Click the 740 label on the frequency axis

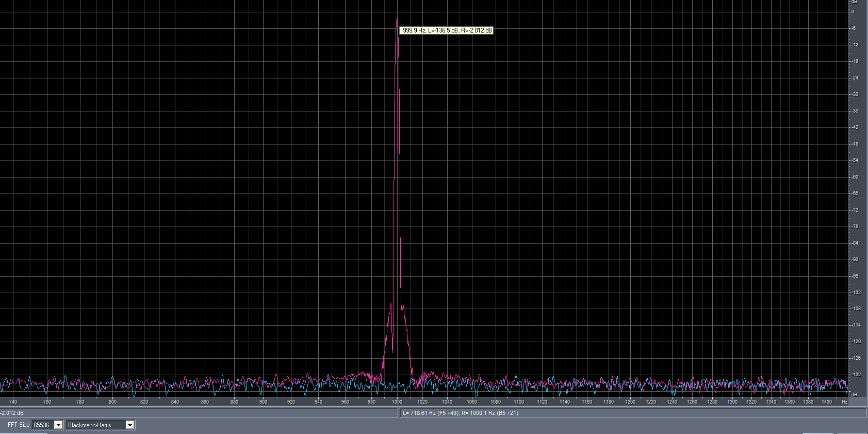point(13,401)
